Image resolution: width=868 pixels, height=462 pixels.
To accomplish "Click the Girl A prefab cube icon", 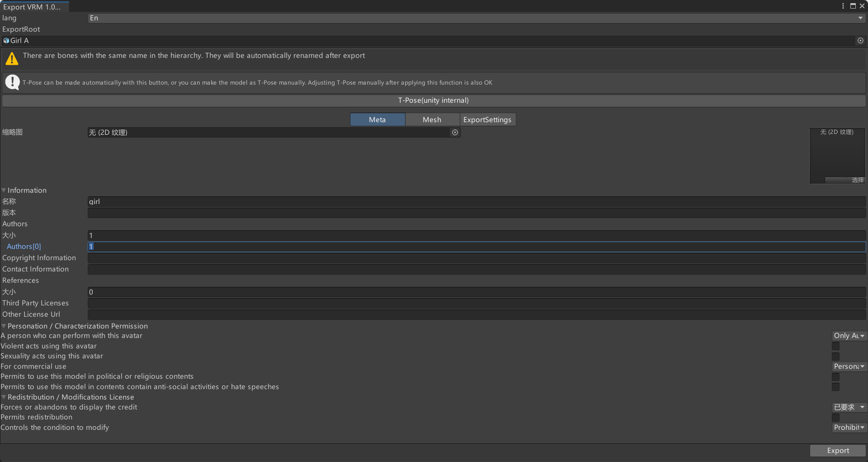I will pyautogui.click(x=6, y=41).
